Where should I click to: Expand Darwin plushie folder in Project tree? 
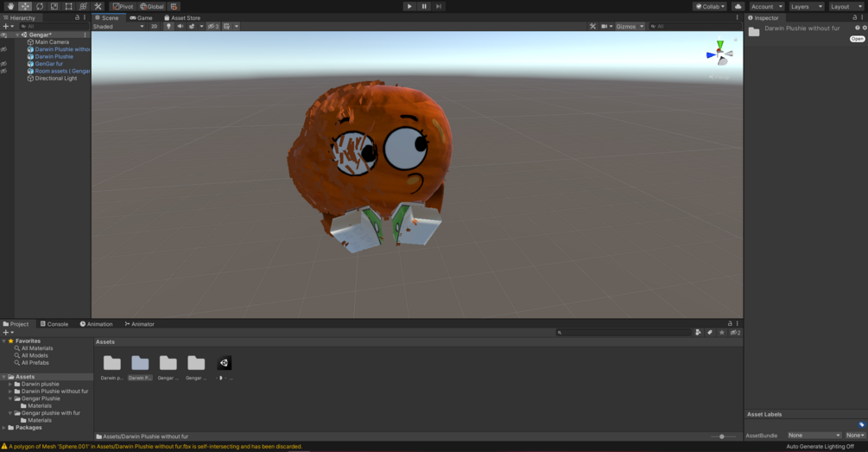[x=10, y=384]
